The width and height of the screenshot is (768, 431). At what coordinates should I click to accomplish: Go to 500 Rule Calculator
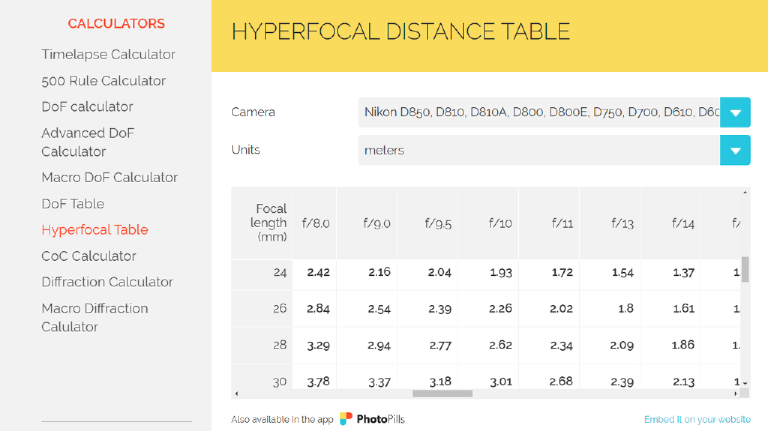point(103,80)
